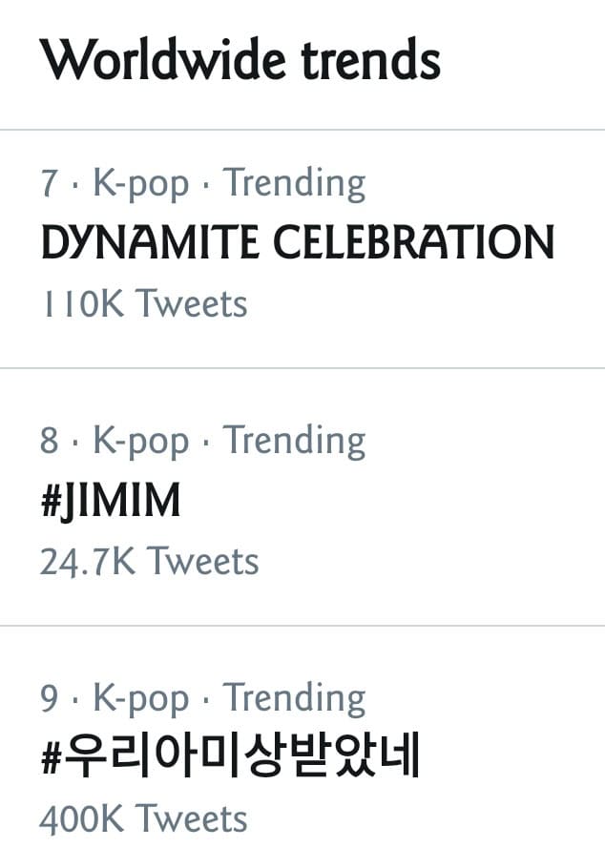Select K-pop category above #우리아미상받았네

pyautogui.click(x=140, y=699)
